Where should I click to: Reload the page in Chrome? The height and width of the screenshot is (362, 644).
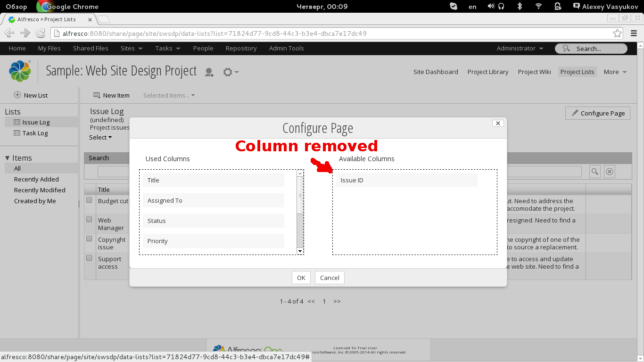point(41,33)
